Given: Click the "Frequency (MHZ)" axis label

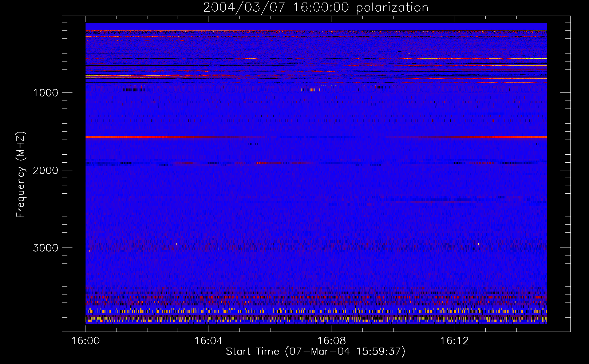Looking at the screenshot, I should [21, 174].
